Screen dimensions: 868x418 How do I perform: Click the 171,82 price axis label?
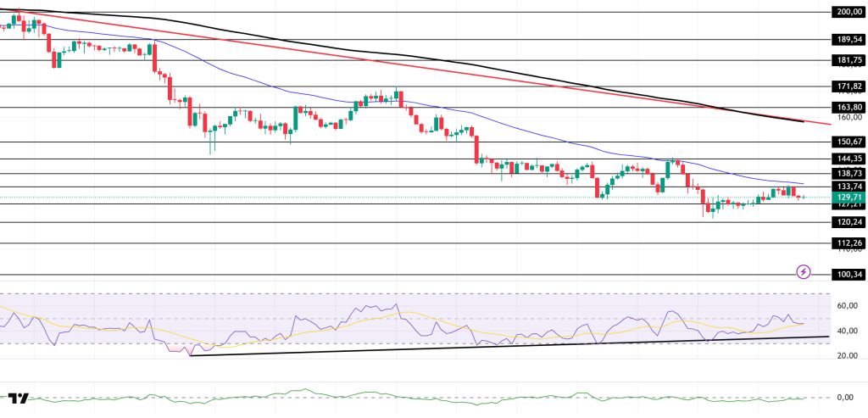tap(848, 86)
